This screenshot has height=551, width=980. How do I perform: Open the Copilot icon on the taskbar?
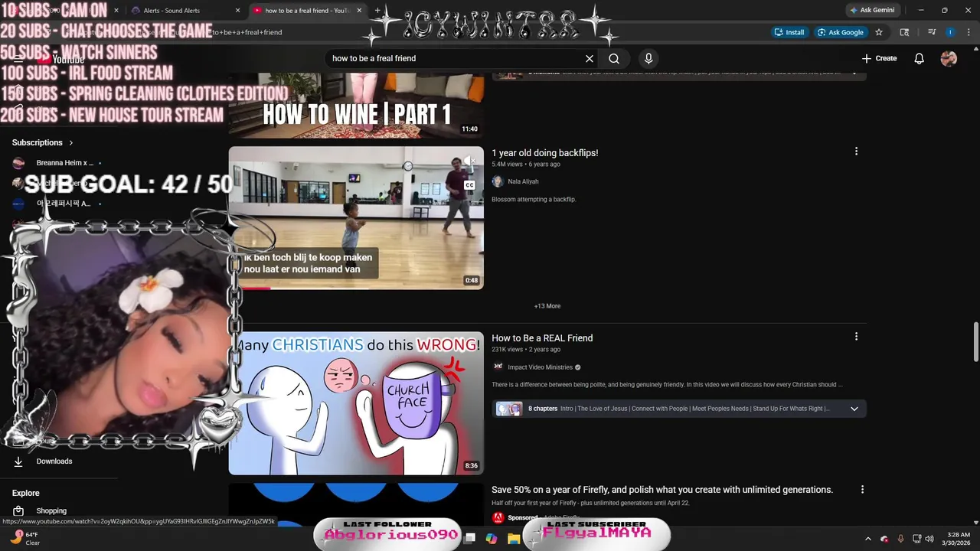(x=492, y=539)
